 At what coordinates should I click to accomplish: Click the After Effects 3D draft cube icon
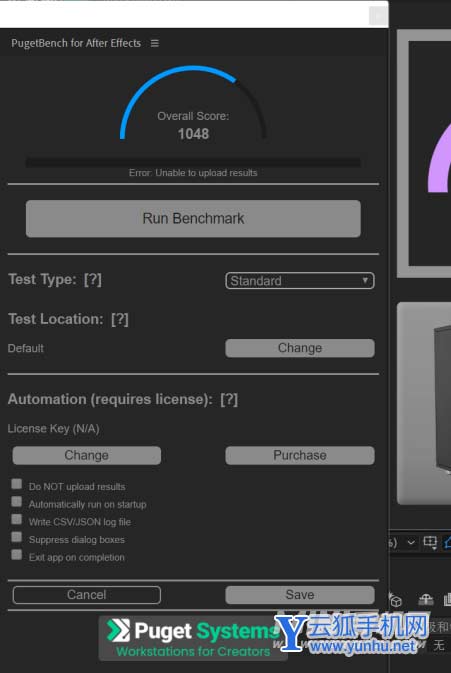coord(395,600)
